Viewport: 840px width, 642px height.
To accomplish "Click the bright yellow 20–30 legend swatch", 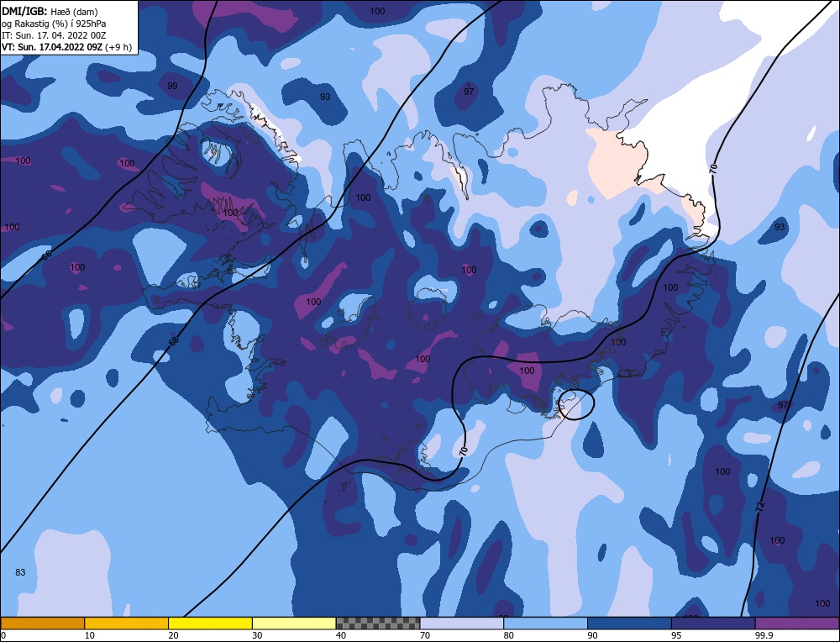I will point(210,623).
